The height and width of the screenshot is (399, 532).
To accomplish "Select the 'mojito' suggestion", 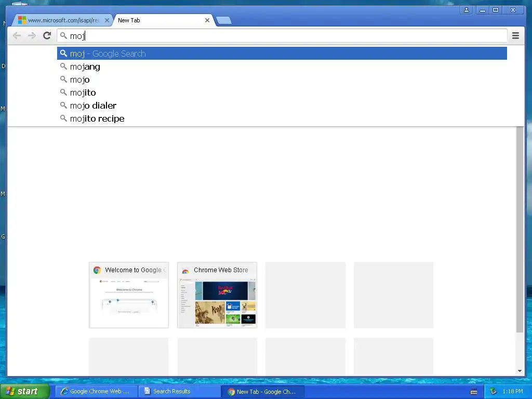I will 282,92.
